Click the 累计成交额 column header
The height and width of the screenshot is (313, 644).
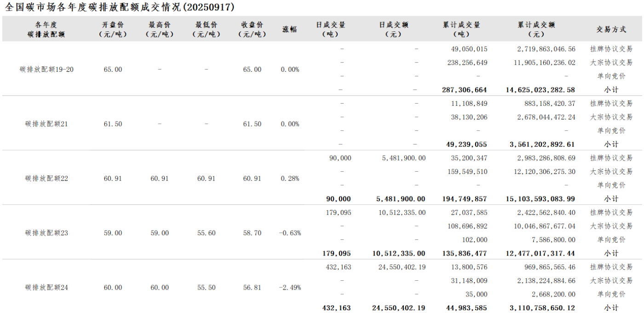(536, 29)
